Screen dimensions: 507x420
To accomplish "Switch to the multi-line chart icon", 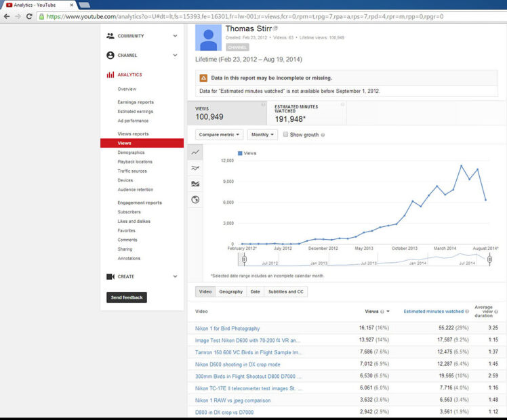I will point(195,168).
